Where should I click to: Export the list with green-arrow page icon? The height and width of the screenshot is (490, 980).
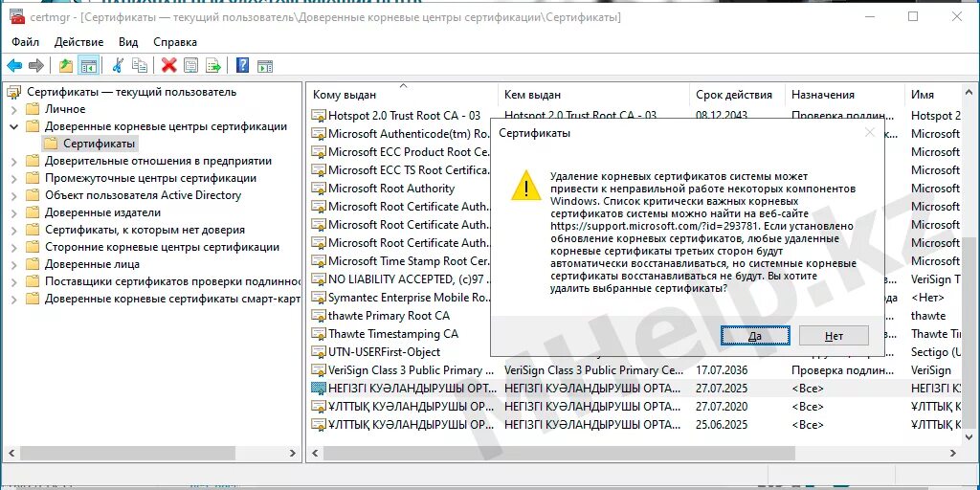click(213, 65)
